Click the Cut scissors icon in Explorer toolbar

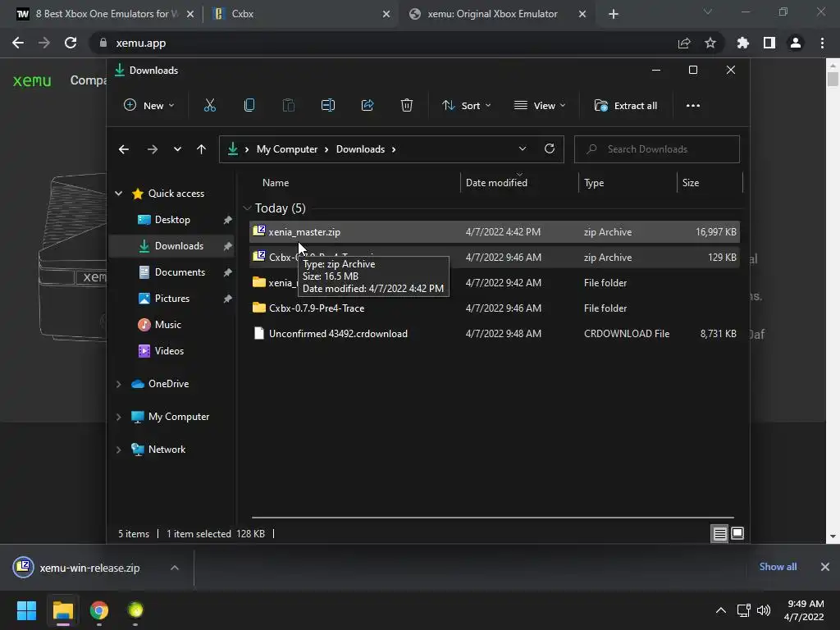pos(209,106)
